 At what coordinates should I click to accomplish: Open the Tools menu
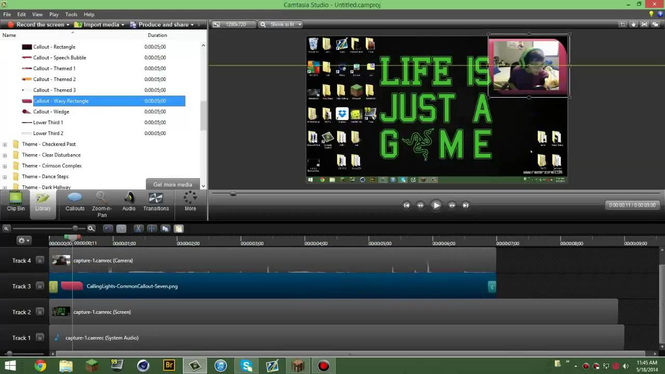(71, 14)
